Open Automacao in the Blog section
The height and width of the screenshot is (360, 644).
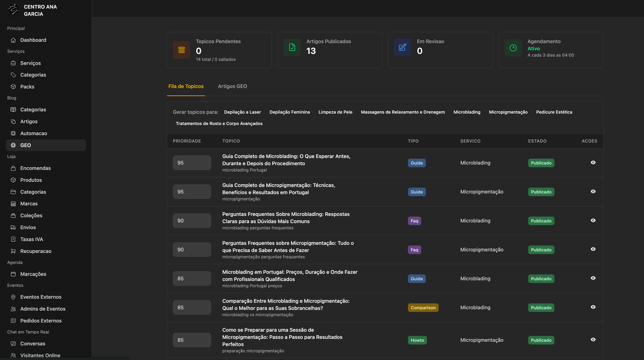(46, 134)
